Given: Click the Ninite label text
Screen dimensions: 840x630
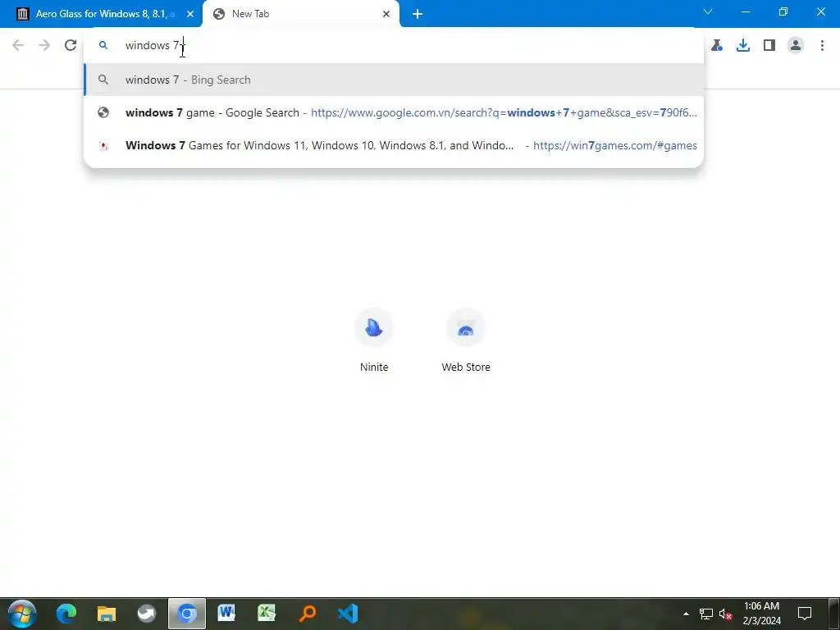Looking at the screenshot, I should click(374, 367).
